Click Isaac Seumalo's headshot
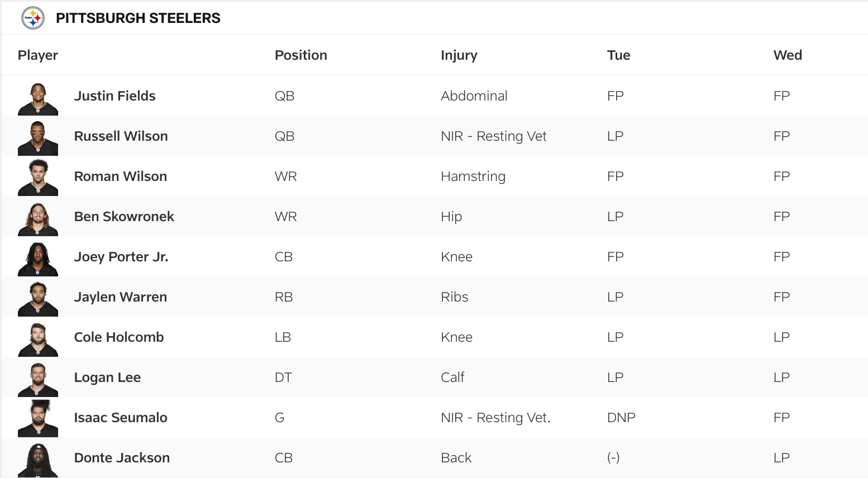 [x=38, y=419]
